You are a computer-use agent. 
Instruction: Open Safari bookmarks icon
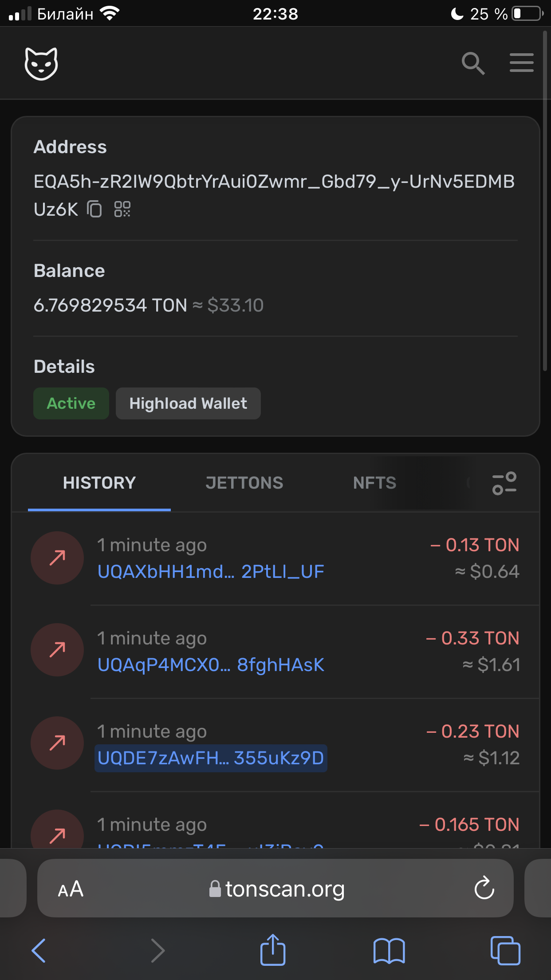point(389,951)
